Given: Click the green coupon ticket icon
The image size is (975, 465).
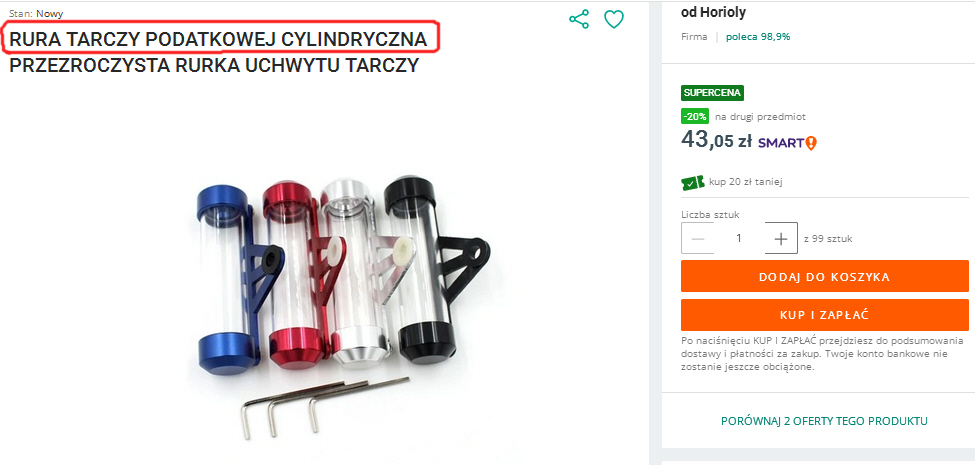Looking at the screenshot, I should coord(693,182).
